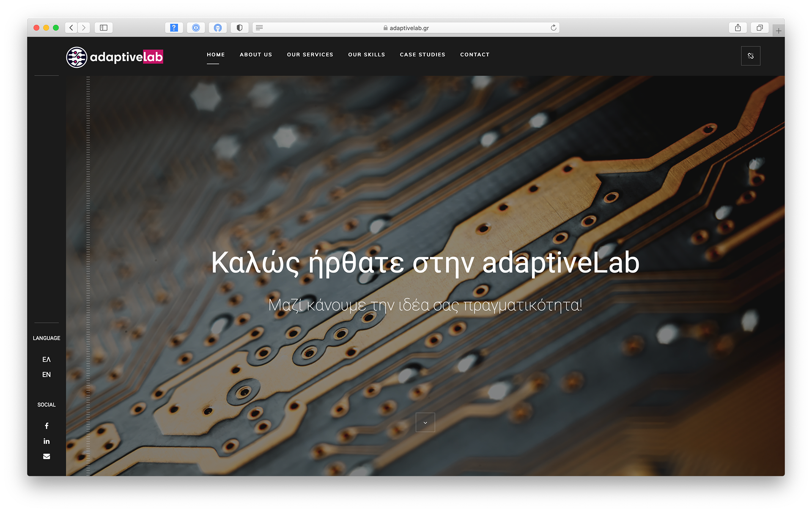Open CASE STUDIES menu item
This screenshot has height=512, width=812.
point(422,55)
